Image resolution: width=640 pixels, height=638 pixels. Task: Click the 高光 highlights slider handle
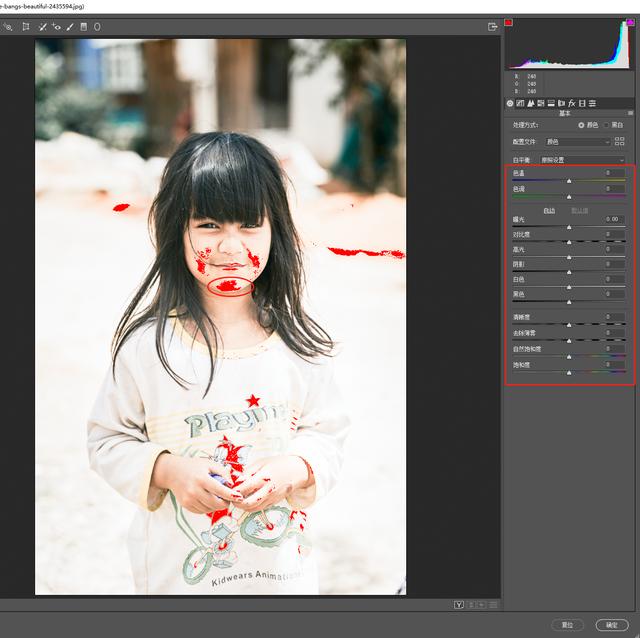(x=569, y=257)
